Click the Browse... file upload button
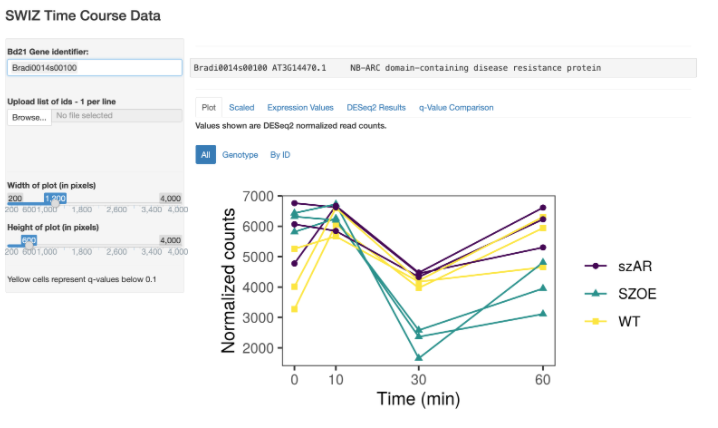The width and height of the screenshot is (718, 428). (29, 117)
